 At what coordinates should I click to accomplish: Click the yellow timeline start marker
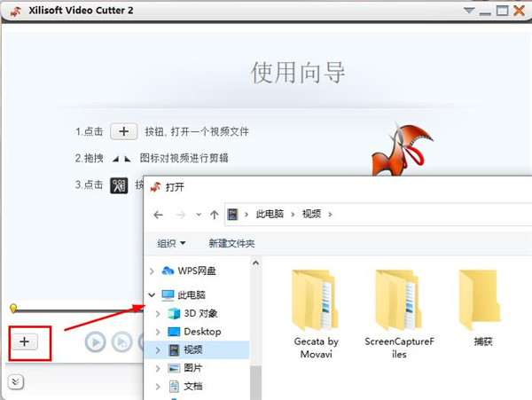pos(13,308)
